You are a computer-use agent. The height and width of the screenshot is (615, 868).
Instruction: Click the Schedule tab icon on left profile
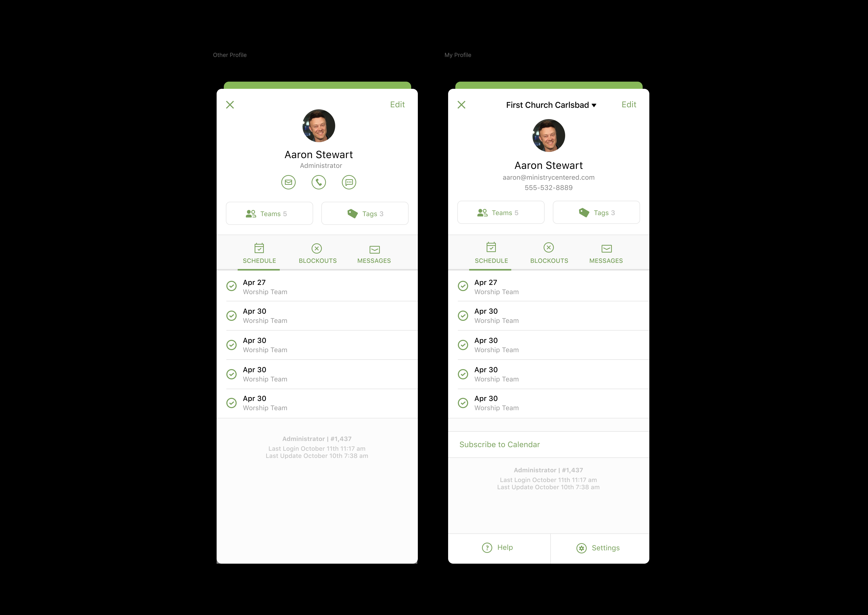pos(259,248)
